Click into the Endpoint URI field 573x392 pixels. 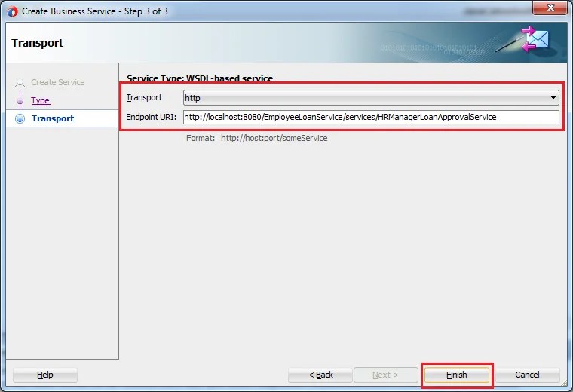[x=371, y=117]
